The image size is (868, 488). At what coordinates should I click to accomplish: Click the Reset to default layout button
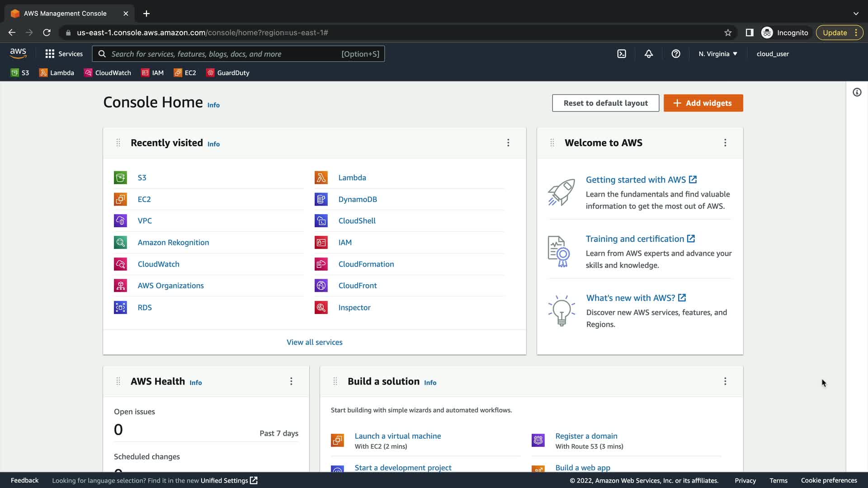click(605, 103)
